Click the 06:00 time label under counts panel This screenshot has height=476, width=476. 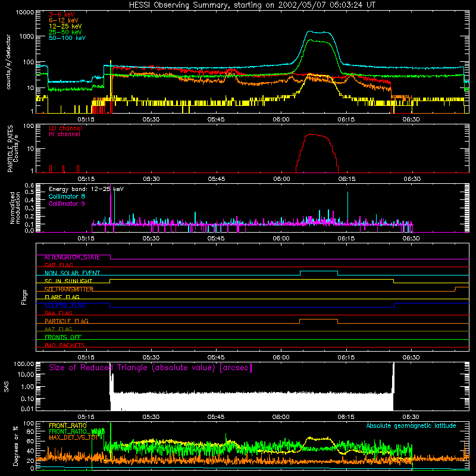(x=281, y=120)
